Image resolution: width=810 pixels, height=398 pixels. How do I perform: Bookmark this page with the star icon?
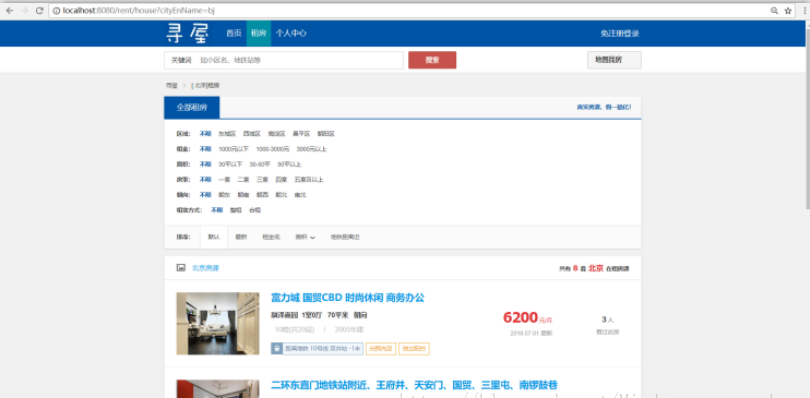coord(788,10)
